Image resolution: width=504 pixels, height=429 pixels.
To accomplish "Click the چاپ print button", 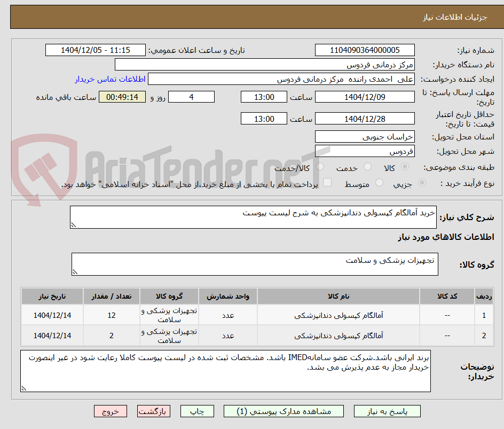I will [197, 411].
